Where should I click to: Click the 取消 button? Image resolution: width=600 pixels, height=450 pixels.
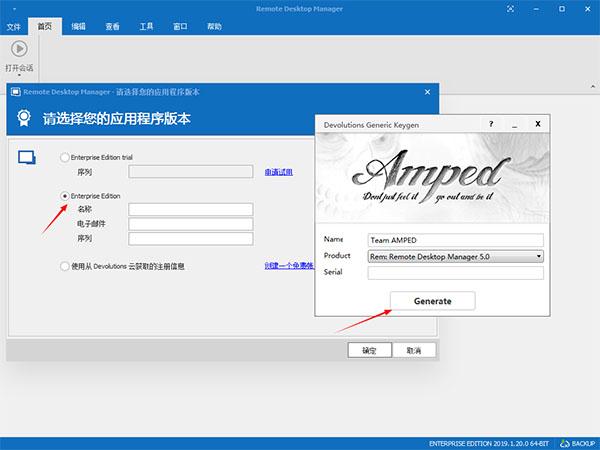(x=414, y=350)
